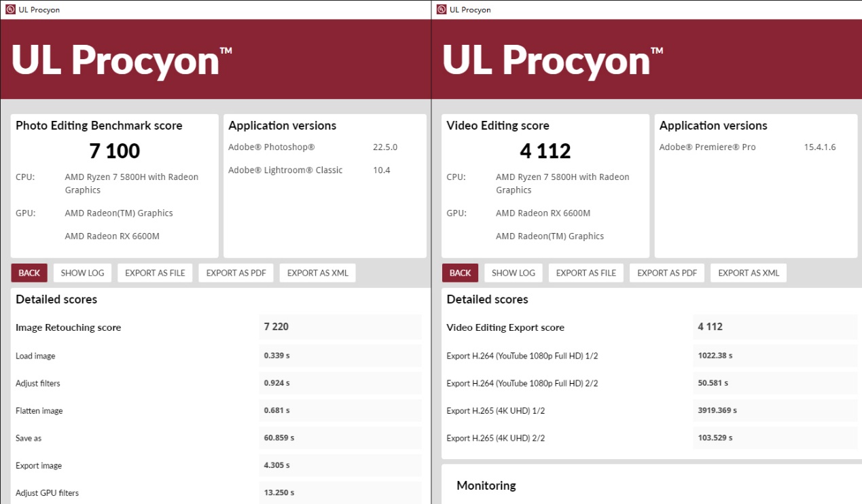The height and width of the screenshot is (504, 862).
Task: Click EXPORT AS FILE for Photo Editing results
Action: [x=155, y=273]
